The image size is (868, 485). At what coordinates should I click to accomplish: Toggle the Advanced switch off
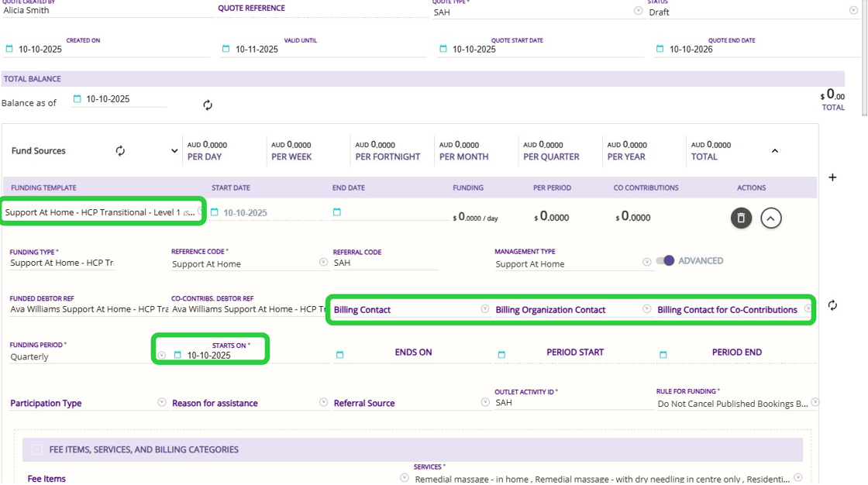[x=665, y=261]
